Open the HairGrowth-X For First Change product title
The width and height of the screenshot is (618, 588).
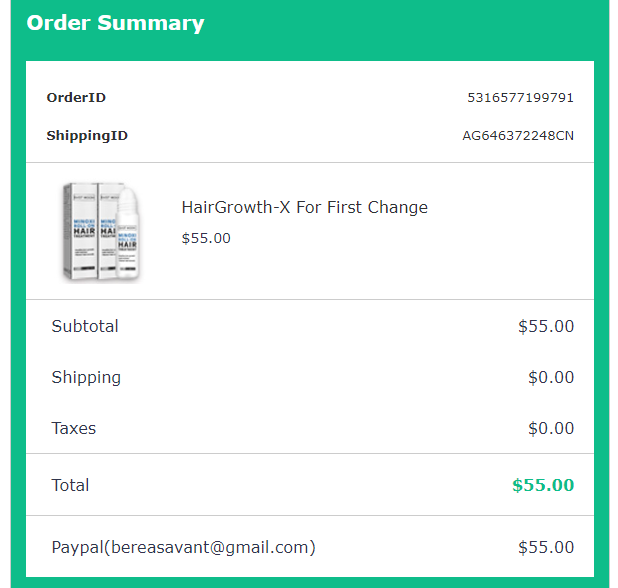coord(304,208)
